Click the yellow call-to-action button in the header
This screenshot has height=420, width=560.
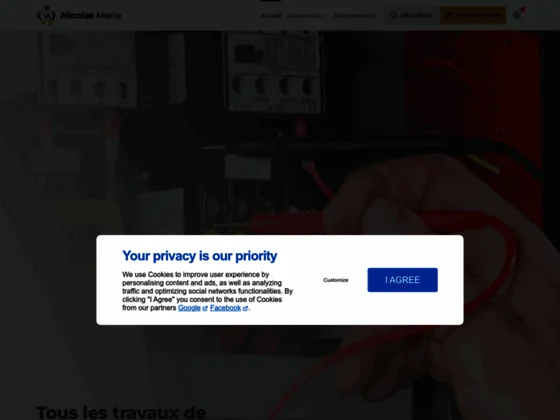pos(473,15)
